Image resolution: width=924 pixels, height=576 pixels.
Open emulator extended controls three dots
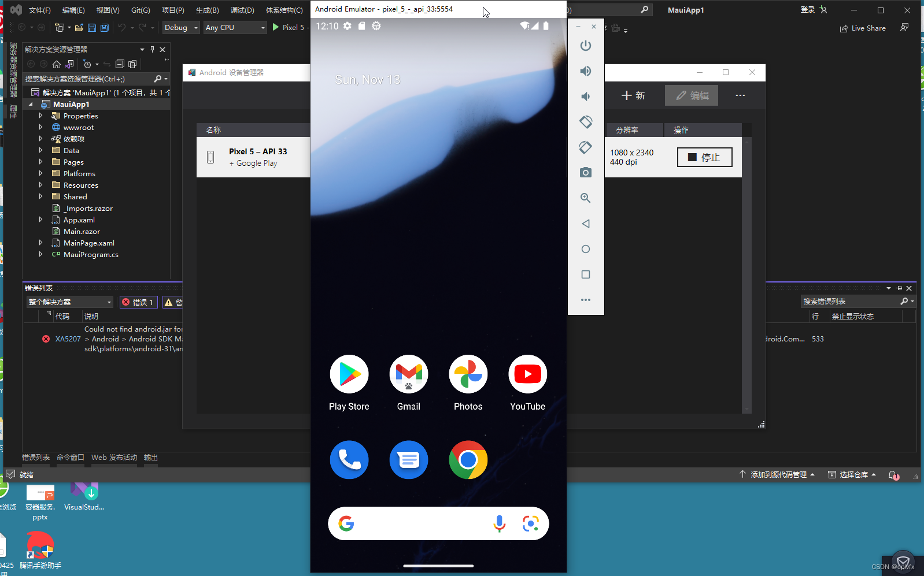pyautogui.click(x=585, y=300)
